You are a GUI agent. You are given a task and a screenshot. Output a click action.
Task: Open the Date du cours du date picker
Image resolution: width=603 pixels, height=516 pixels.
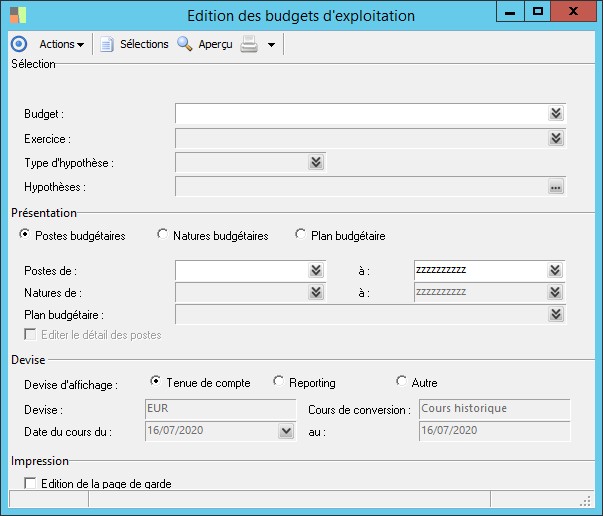286,431
